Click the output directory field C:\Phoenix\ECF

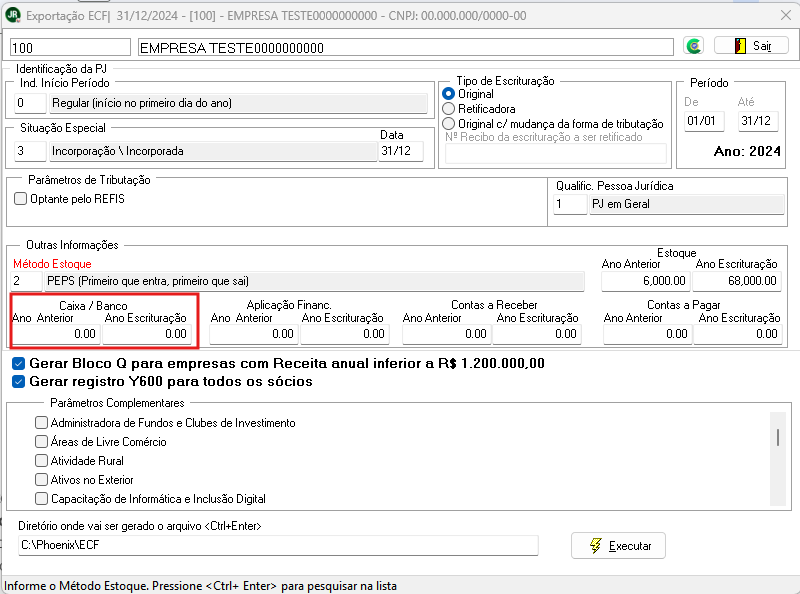pos(278,545)
